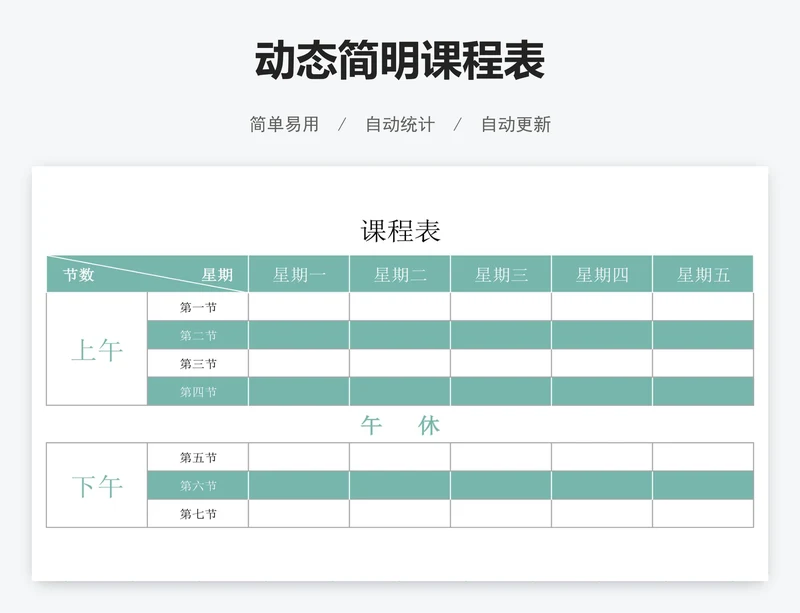Click the 星期四 column header
The height and width of the screenshot is (613, 800).
click(602, 274)
